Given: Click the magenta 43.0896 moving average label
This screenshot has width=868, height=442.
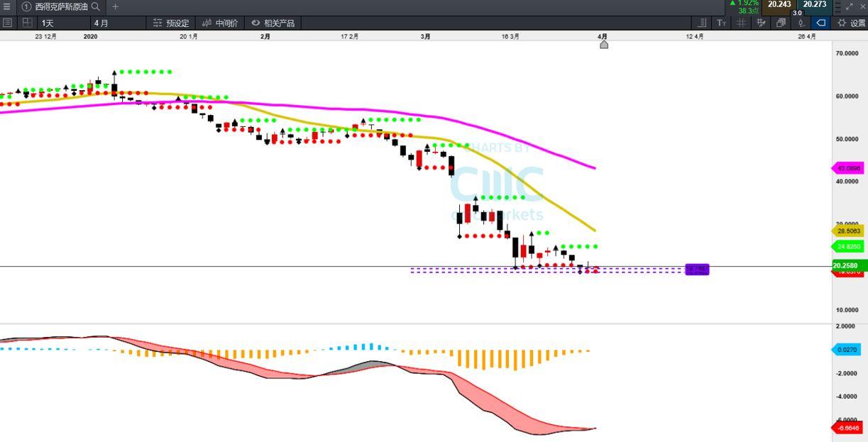Looking at the screenshot, I should tap(848, 168).
